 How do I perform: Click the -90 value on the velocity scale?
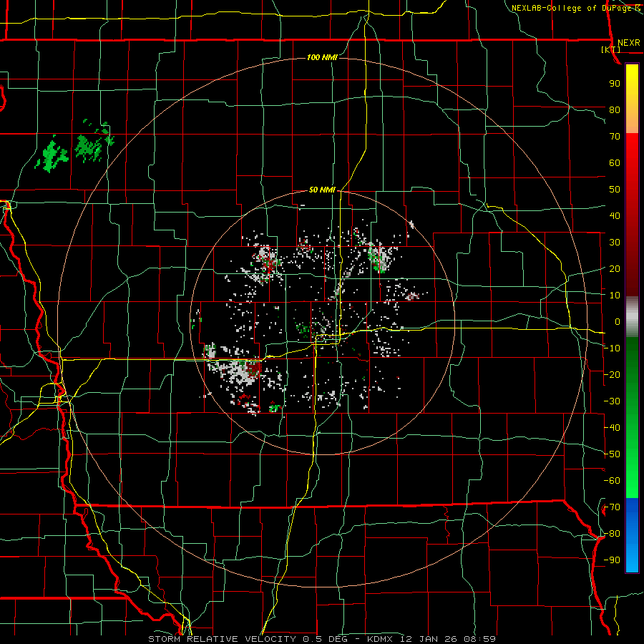coord(612,560)
